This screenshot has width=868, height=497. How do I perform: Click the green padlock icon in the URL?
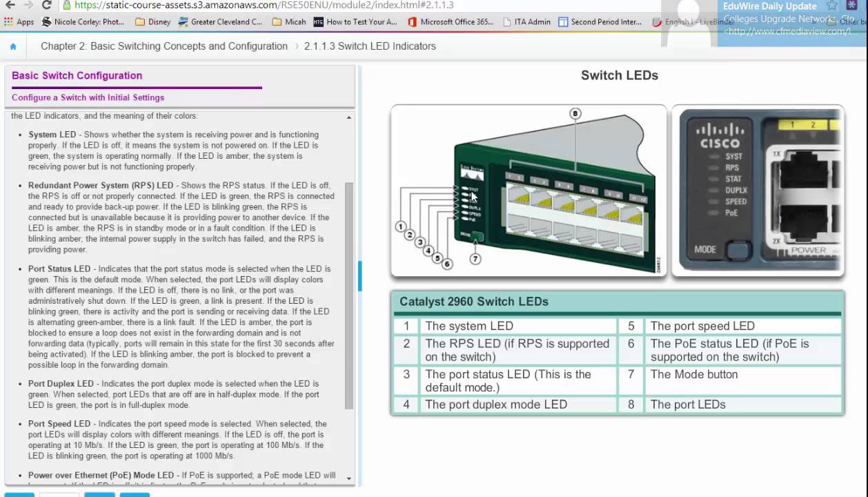click(66, 5)
